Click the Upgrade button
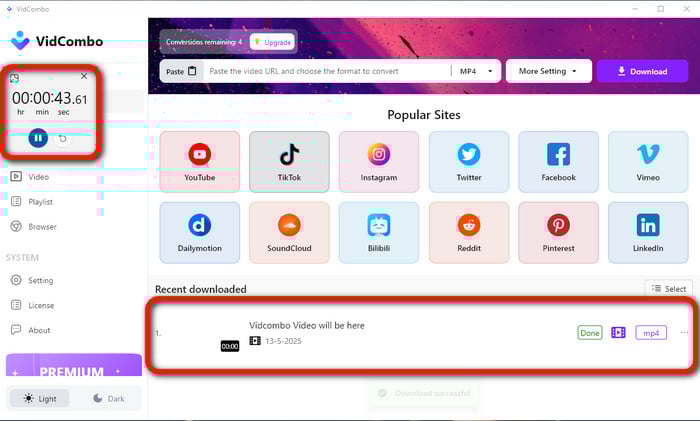 273,42
